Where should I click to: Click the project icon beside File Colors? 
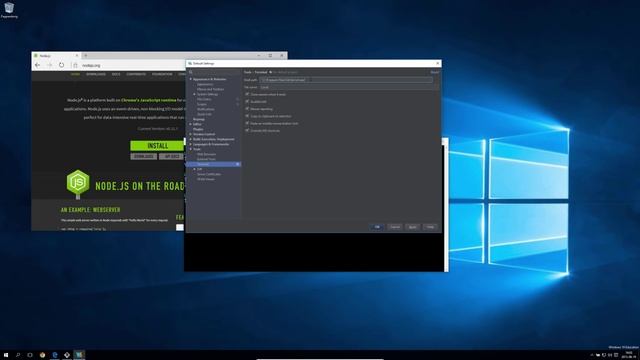(x=238, y=99)
